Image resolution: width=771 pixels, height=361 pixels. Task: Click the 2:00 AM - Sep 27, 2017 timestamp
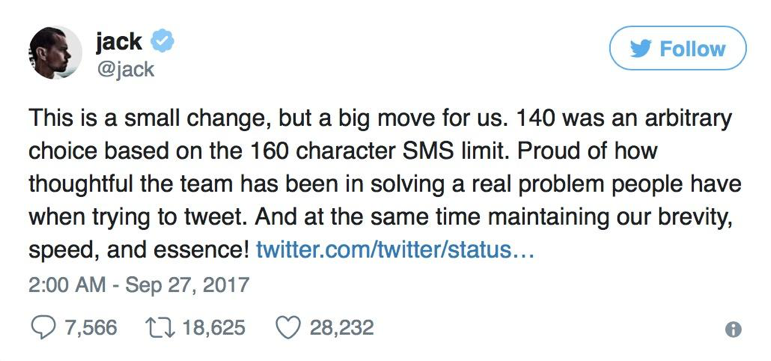click(139, 285)
